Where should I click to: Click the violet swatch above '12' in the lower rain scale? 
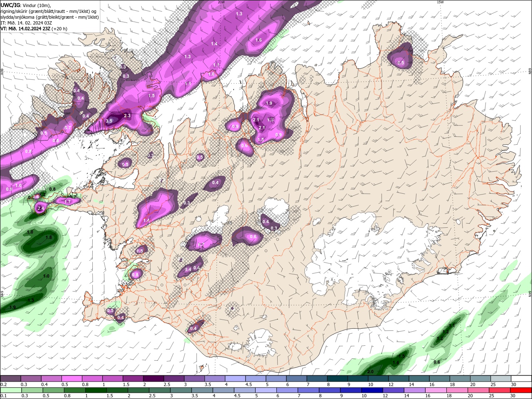(393, 390)
